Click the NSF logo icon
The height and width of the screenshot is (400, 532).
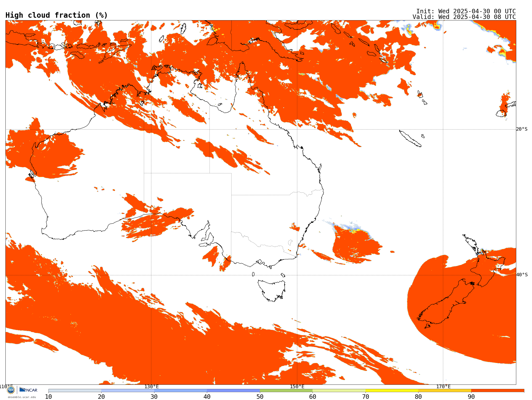pyautogui.click(x=11, y=390)
